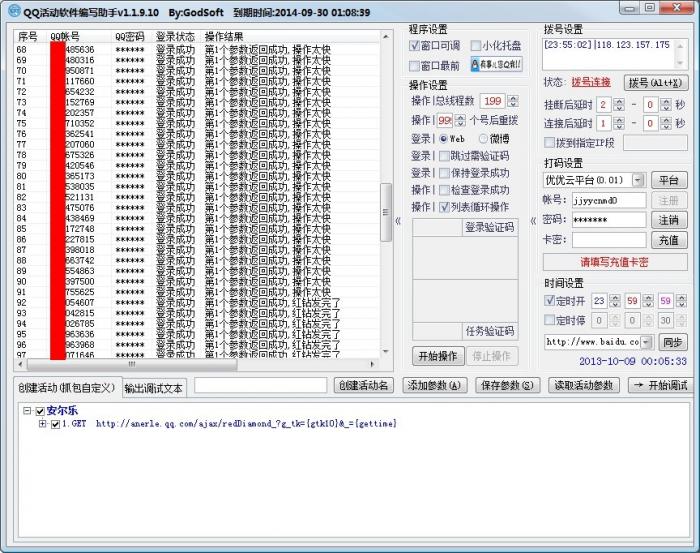Toggle 列表循环操作 checkbox
Image resolution: width=700 pixels, height=553 pixels.
tap(444, 207)
